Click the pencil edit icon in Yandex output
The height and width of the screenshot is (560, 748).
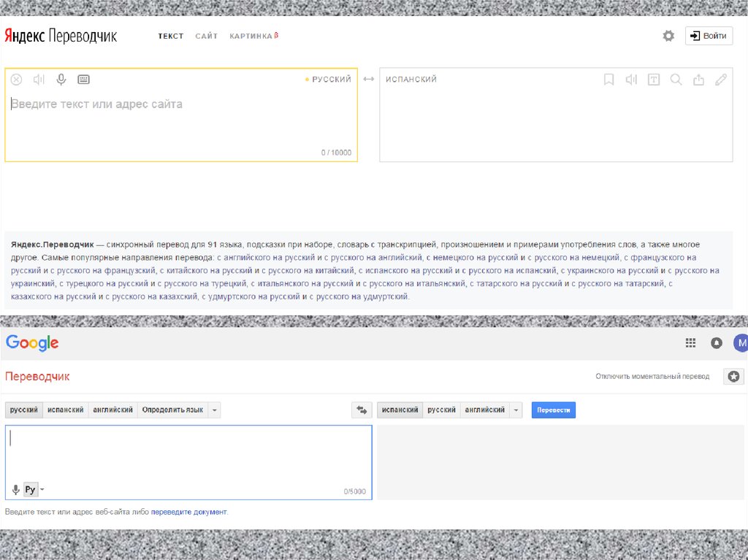721,80
